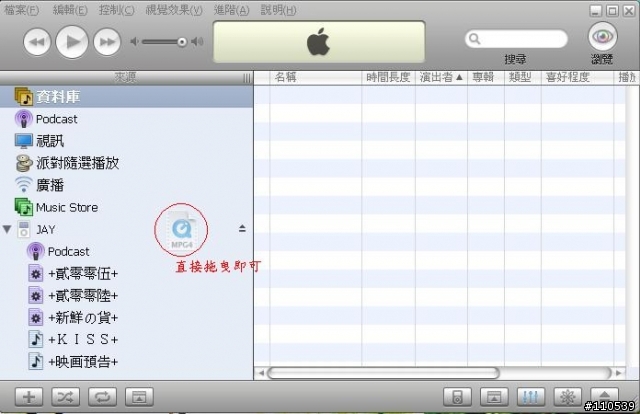Toggle artwork viewer button next to repeat
The image size is (640, 414).
coord(139,396)
